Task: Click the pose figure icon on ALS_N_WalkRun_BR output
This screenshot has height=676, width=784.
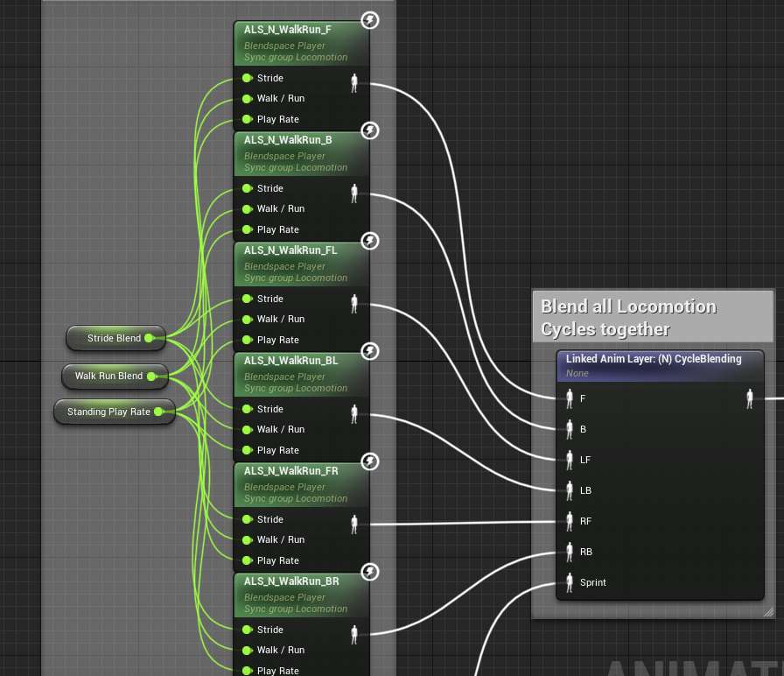Action: [353, 633]
